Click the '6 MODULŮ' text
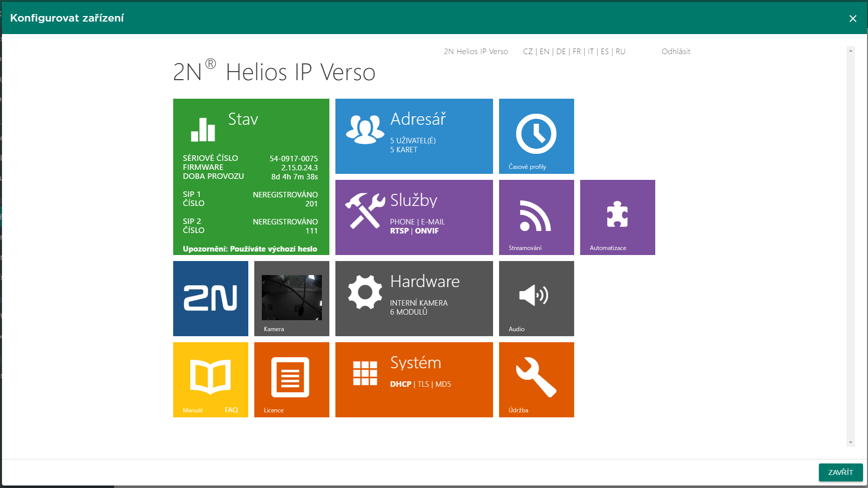The image size is (868, 488). pos(409,312)
